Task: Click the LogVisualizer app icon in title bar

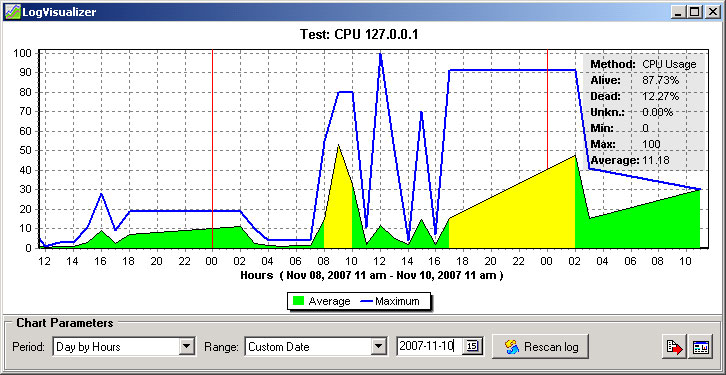Action: click(12, 11)
